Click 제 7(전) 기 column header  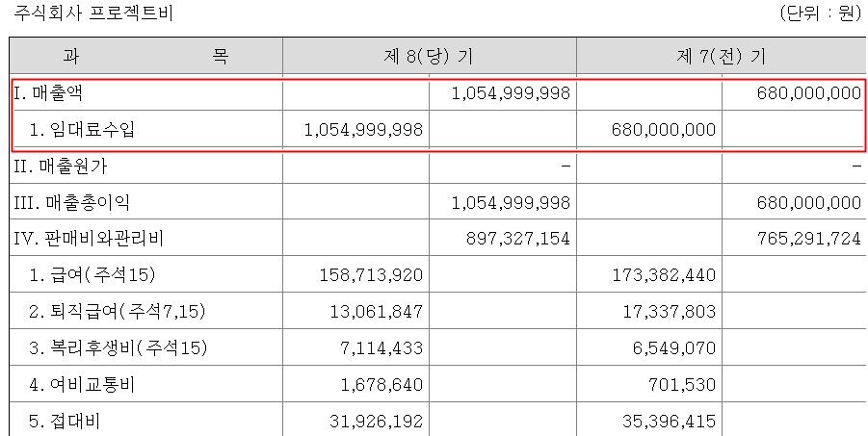click(x=721, y=56)
